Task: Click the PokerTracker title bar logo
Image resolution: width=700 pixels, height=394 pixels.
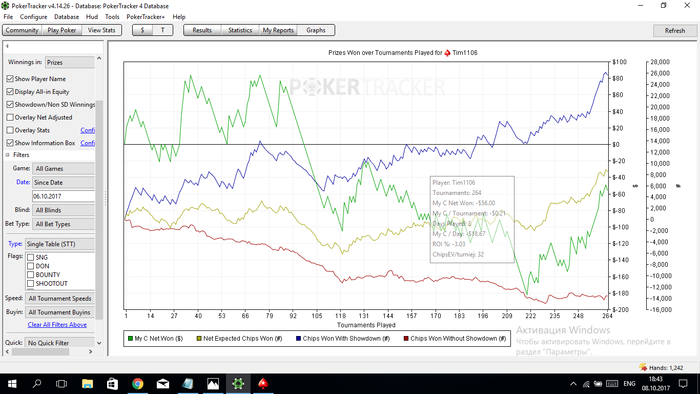Action: pos(5,6)
